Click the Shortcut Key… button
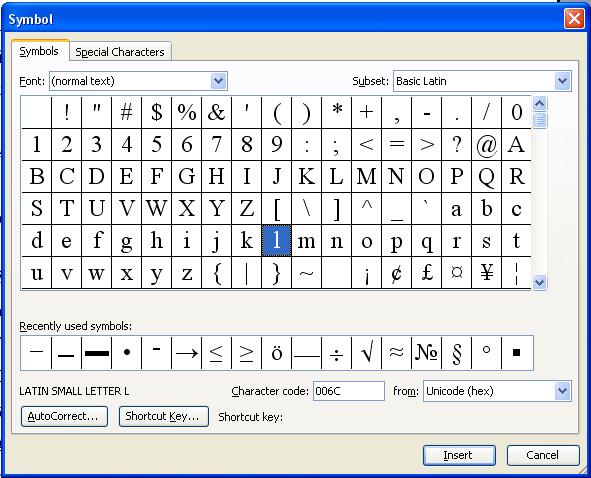 click(164, 416)
